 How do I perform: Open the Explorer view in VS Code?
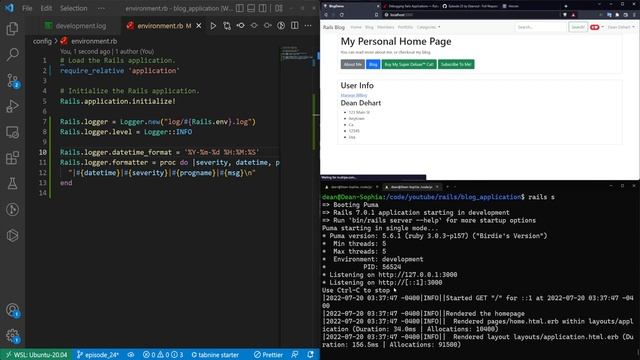[12, 29]
